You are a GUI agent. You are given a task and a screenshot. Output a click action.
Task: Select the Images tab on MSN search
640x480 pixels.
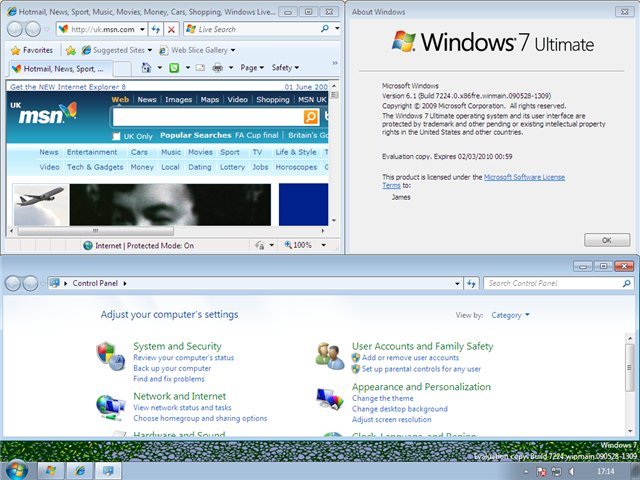point(178,100)
